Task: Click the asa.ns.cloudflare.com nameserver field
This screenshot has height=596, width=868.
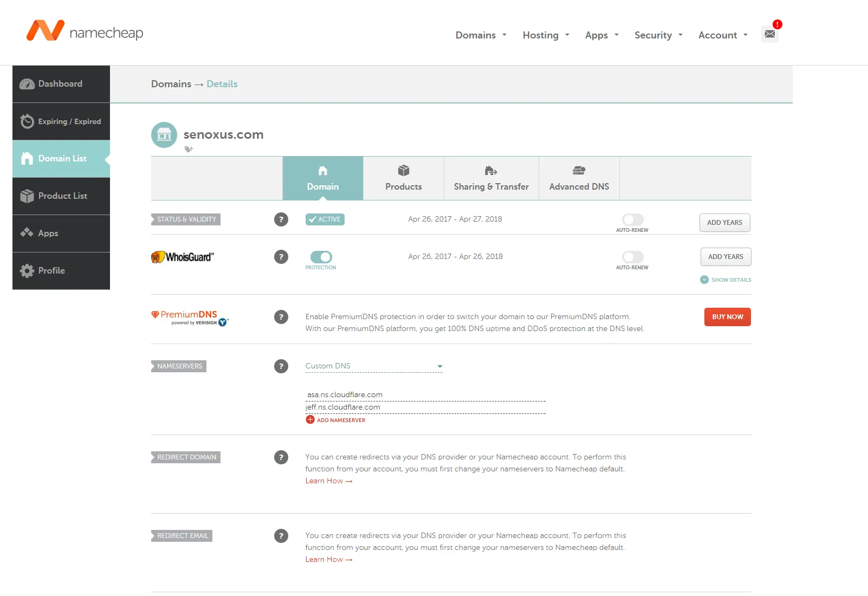Action: [425, 395]
